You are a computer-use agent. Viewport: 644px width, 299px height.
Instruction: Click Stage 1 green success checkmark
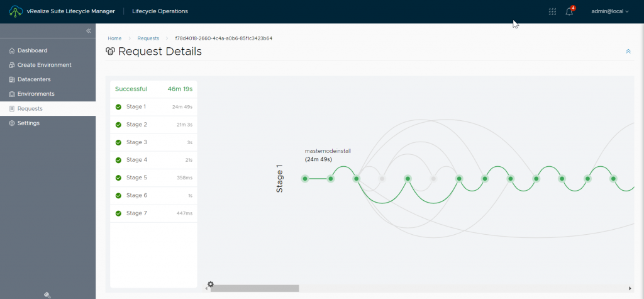(x=118, y=107)
